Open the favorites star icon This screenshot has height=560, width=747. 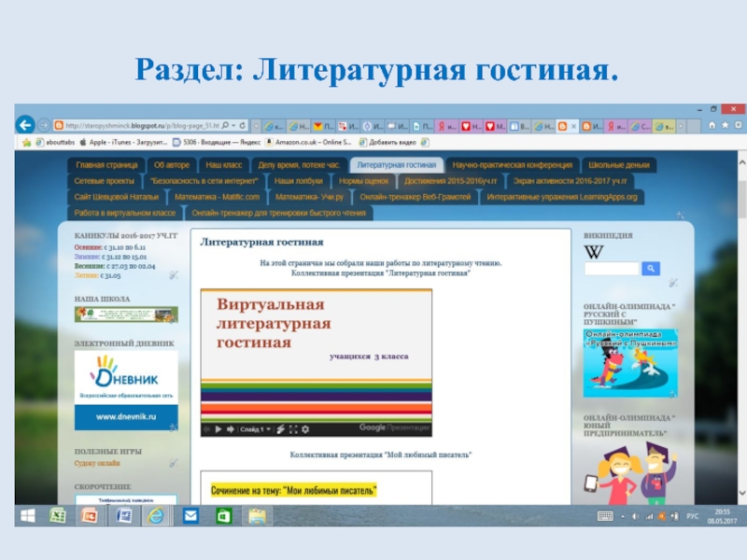coord(725,125)
